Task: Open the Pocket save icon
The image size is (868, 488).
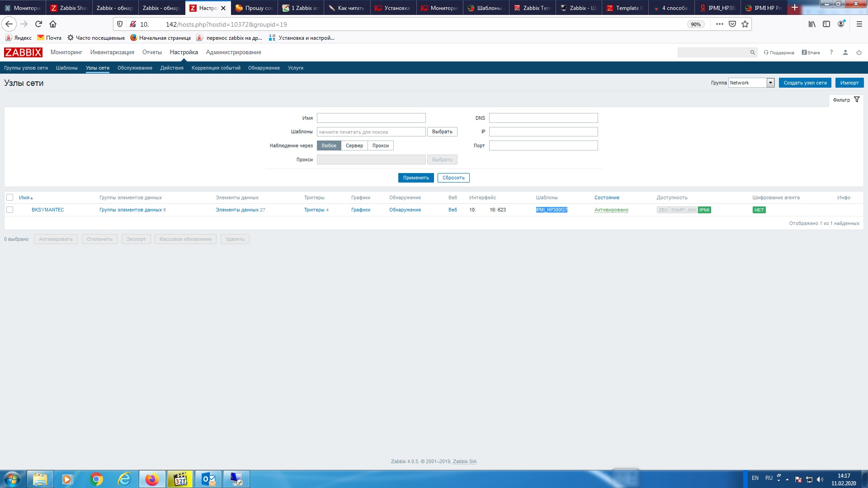Action: (732, 24)
